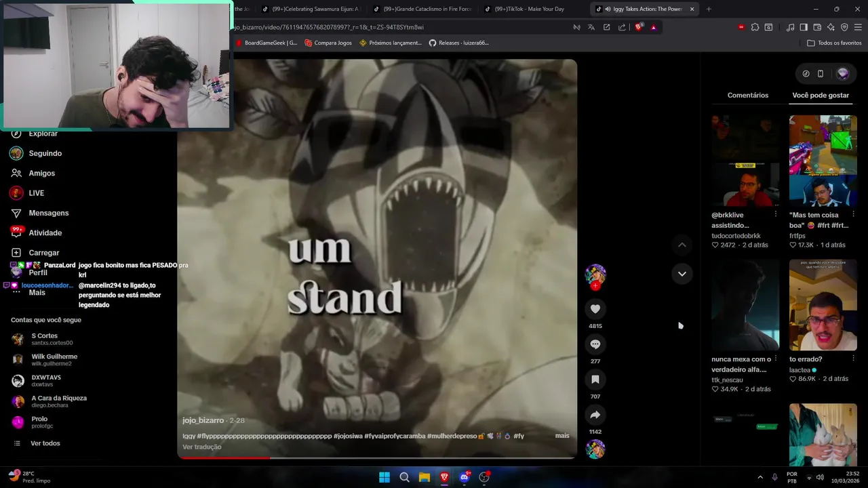Open the "to errado?" video thumbnail
868x488 pixels.
tap(823, 305)
